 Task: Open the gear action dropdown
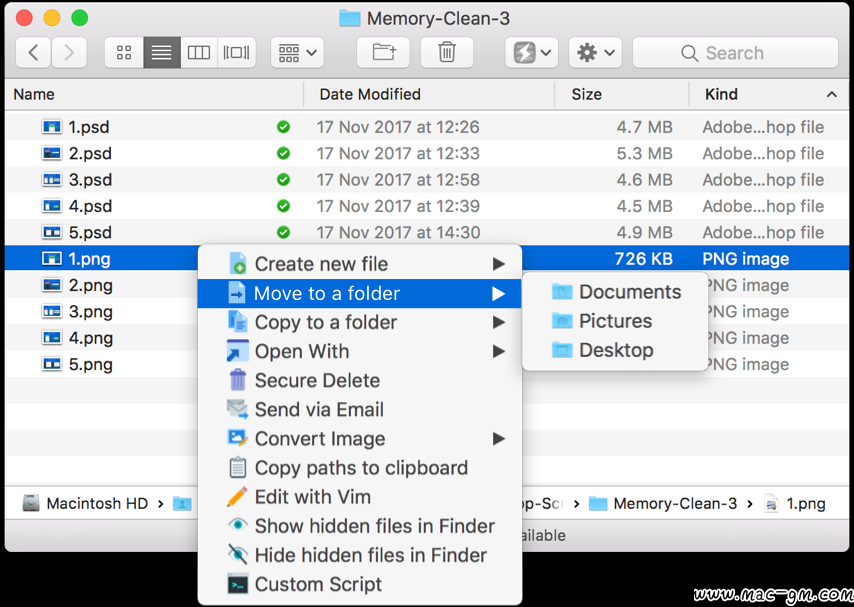595,53
